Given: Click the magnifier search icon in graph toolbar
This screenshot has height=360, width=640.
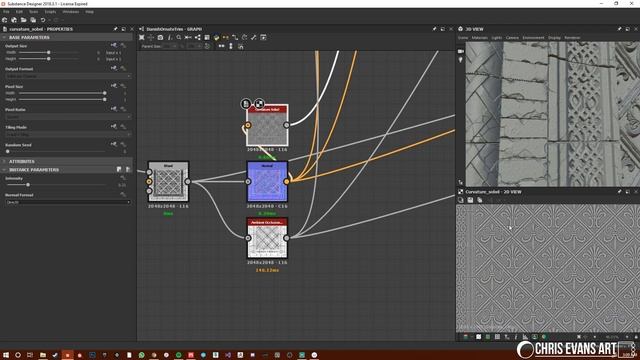Looking at the screenshot, I should [179, 37].
